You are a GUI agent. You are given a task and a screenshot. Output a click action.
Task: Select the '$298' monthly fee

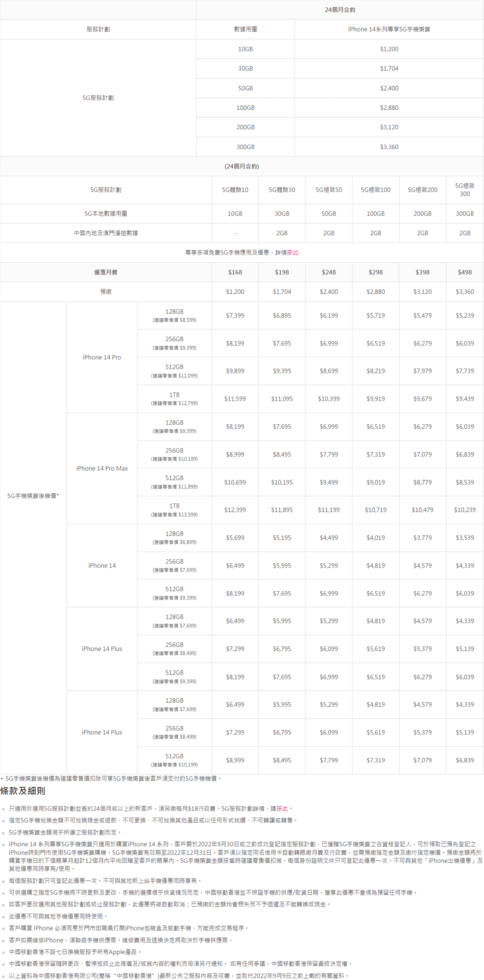pyautogui.click(x=376, y=272)
